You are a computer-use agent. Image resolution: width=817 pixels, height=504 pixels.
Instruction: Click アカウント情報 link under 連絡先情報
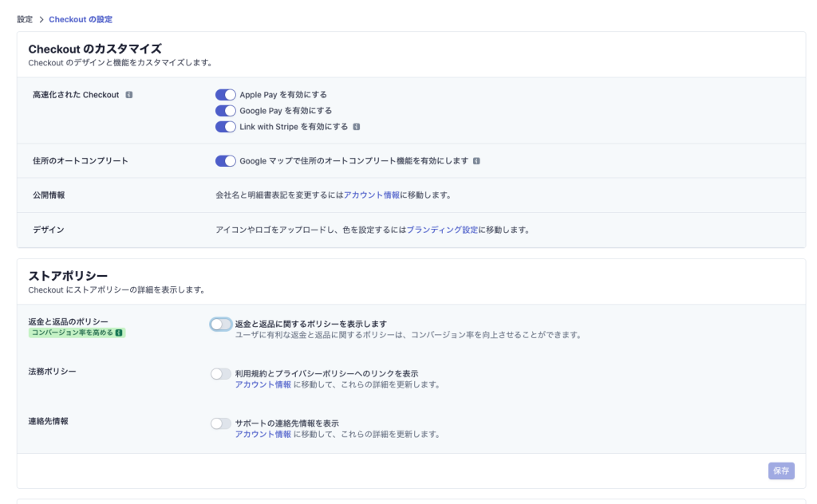262,435
